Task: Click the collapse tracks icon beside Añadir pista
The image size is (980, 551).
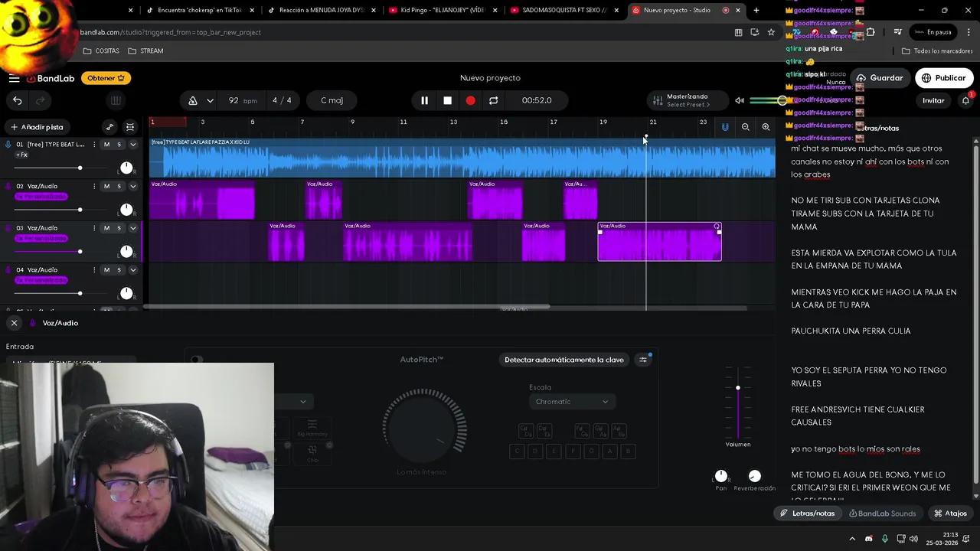Action: (x=130, y=127)
